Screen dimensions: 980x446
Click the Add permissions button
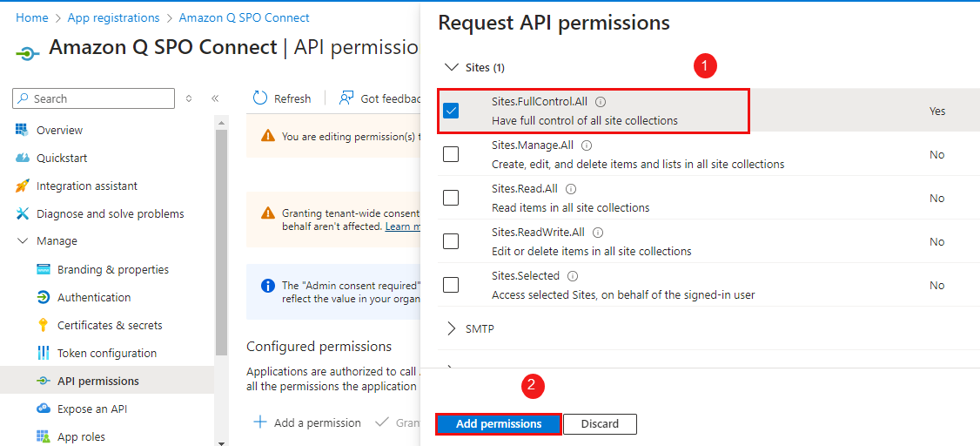499,424
